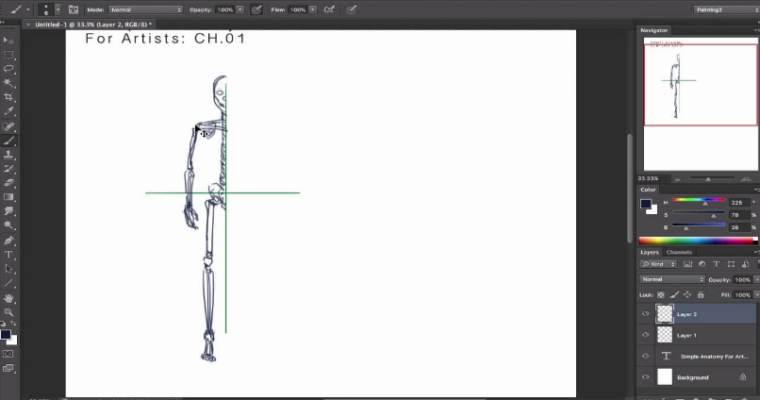This screenshot has height=400, width=760.
Task: Select the Line shape tool
Action: pyautogui.click(x=8, y=283)
